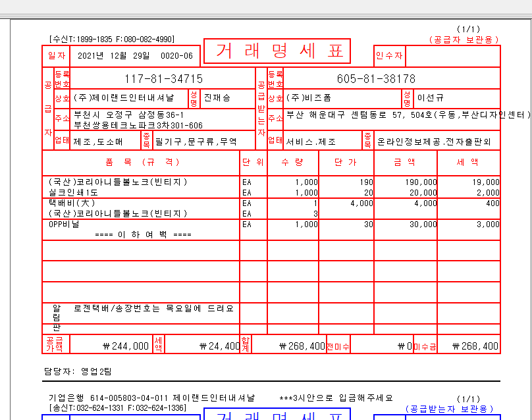Click the OPP비닐 item name

[64, 224]
